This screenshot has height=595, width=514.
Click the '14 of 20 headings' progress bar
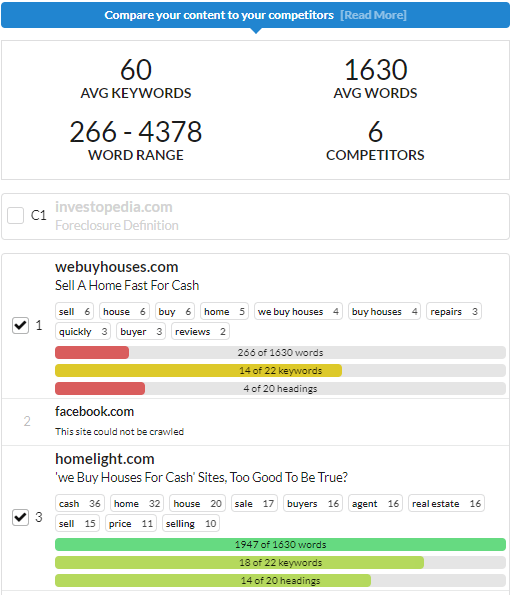[x=280, y=581]
